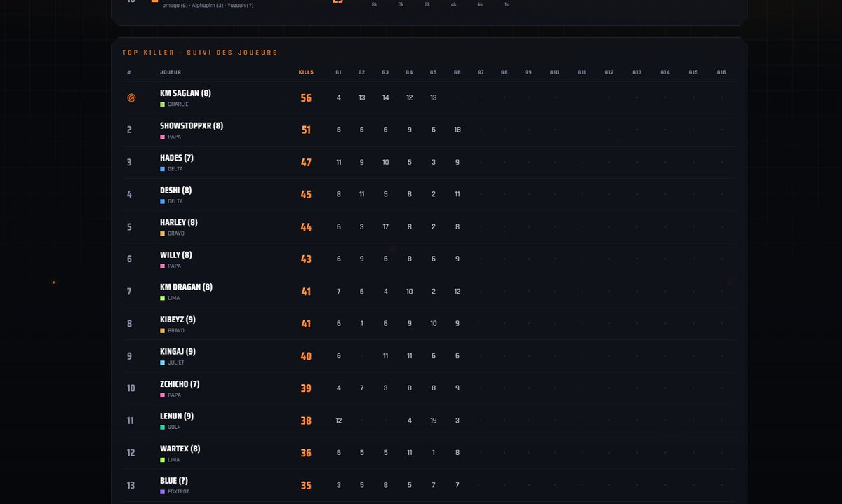Image resolution: width=842 pixels, height=504 pixels.
Task: Click the pink PAPA square under ZCHICHO
Action: point(162,395)
